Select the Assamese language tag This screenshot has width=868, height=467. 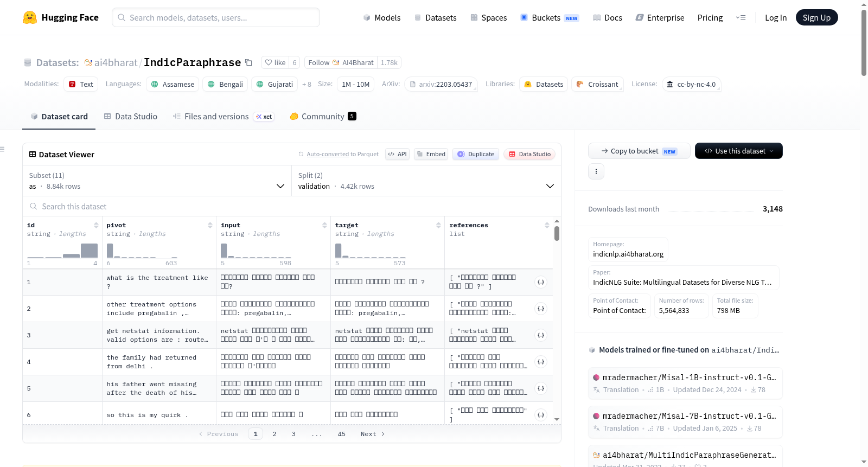173,84
